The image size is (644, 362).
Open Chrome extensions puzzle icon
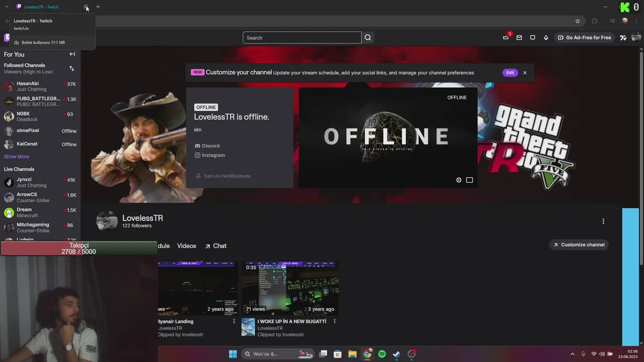[595, 21]
